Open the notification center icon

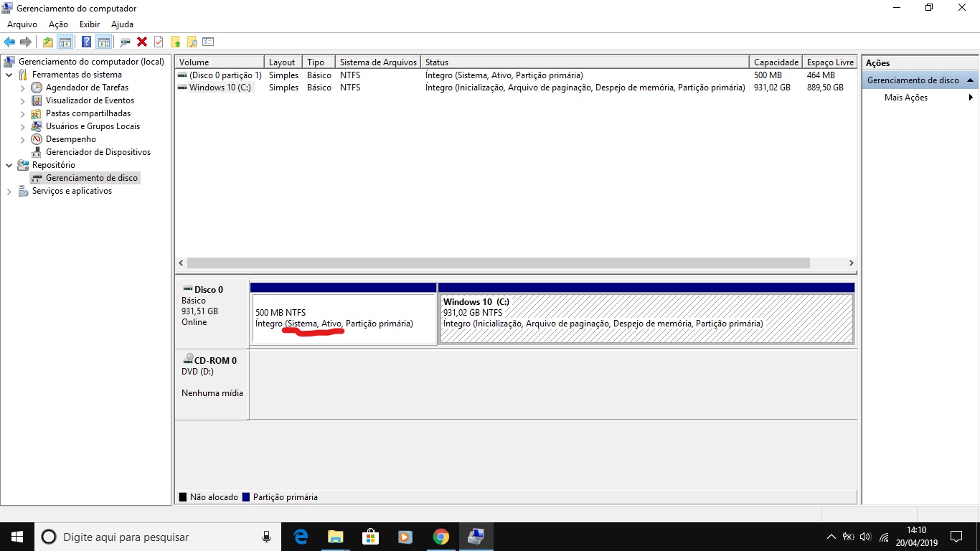[956, 537]
